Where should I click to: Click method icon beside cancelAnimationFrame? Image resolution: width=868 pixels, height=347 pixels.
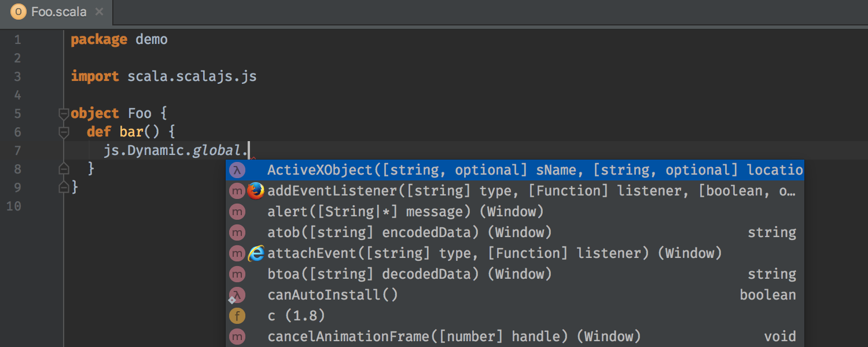pyautogui.click(x=237, y=337)
